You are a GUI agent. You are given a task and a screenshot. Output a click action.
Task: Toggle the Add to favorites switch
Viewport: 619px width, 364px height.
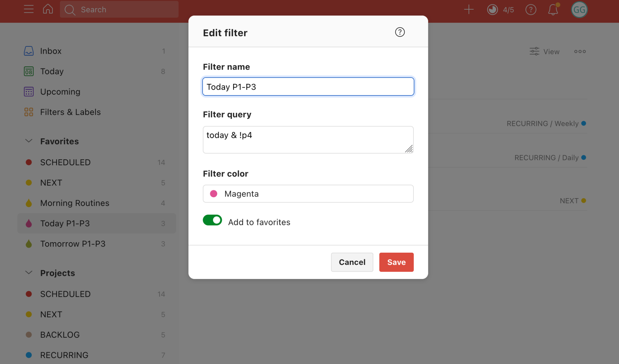click(212, 221)
